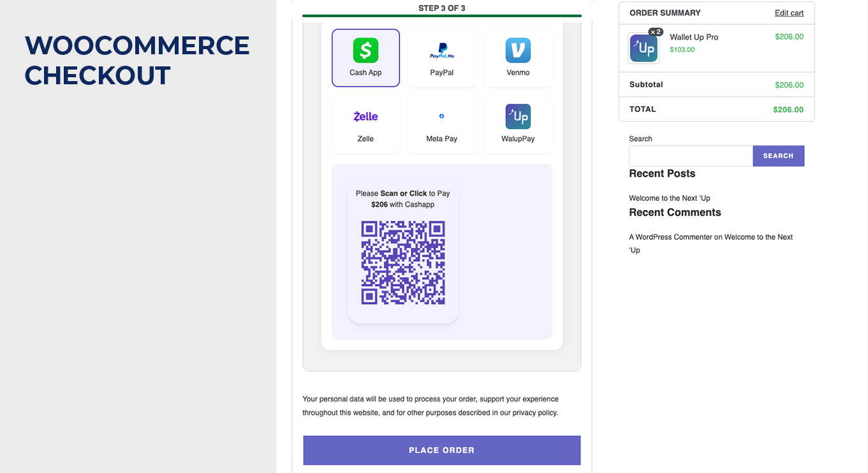
Task: Click the Search button in the sidebar
Action: point(778,156)
